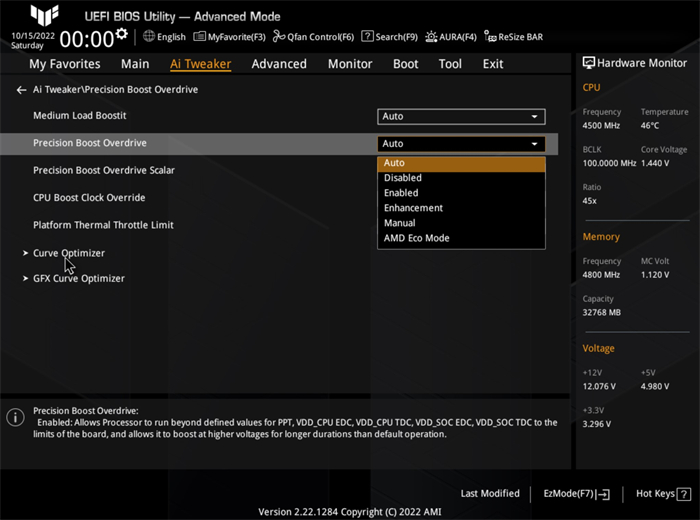Click the Search(F9) question mark icon
This screenshot has height=520, width=700.
(x=367, y=36)
